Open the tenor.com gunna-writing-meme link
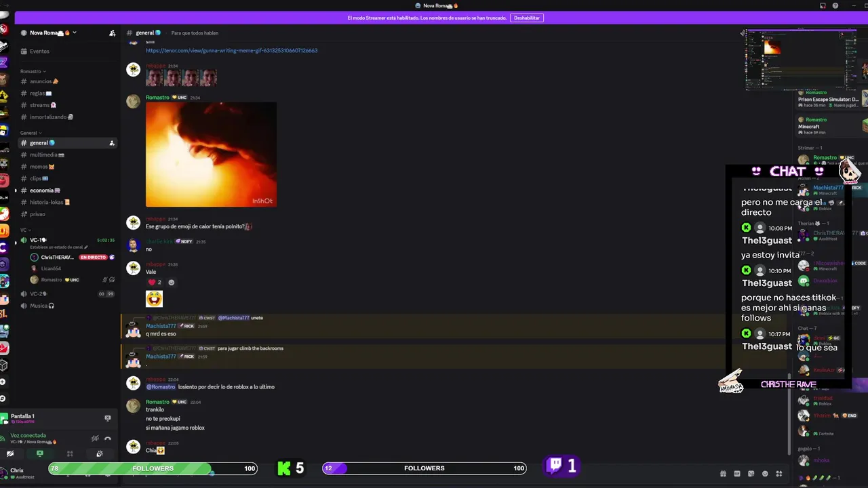 (231, 50)
